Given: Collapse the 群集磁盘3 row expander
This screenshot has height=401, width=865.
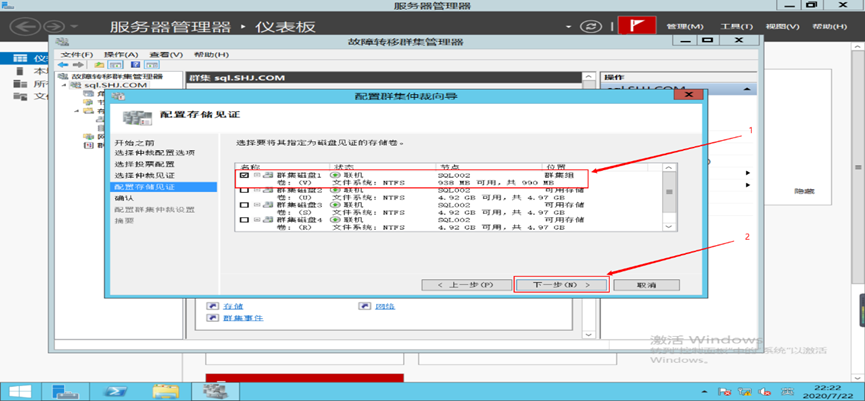Looking at the screenshot, I should pyautogui.click(x=257, y=205).
